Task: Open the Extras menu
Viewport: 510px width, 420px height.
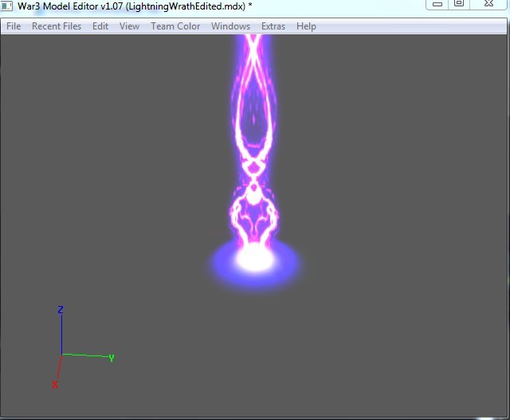Action: 273,26
